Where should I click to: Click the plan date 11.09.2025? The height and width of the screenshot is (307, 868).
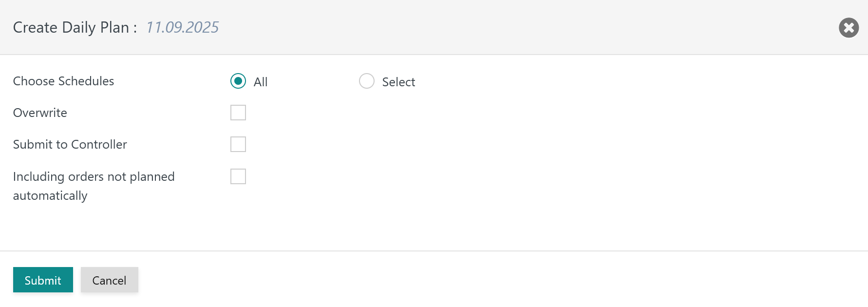pos(182,27)
